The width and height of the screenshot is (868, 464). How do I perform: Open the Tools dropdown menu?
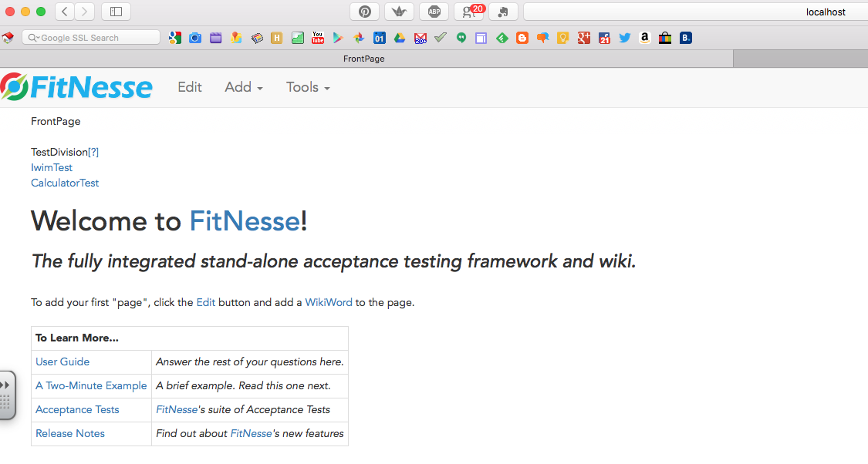point(308,87)
